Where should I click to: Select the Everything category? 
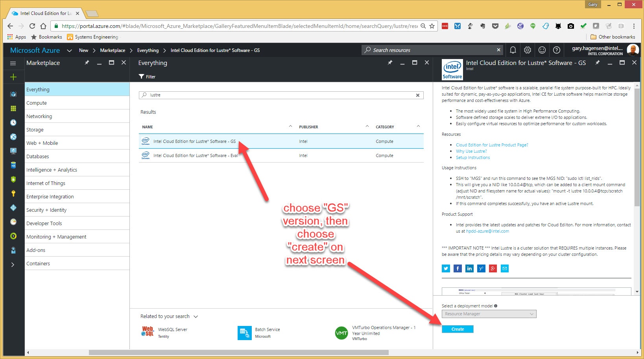coord(77,89)
